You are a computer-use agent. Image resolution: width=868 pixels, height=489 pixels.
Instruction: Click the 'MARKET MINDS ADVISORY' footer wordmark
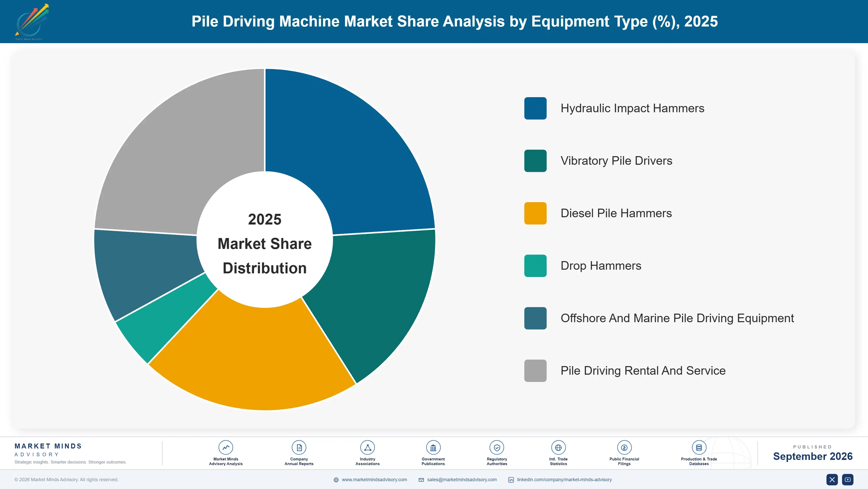pyautogui.click(x=48, y=450)
